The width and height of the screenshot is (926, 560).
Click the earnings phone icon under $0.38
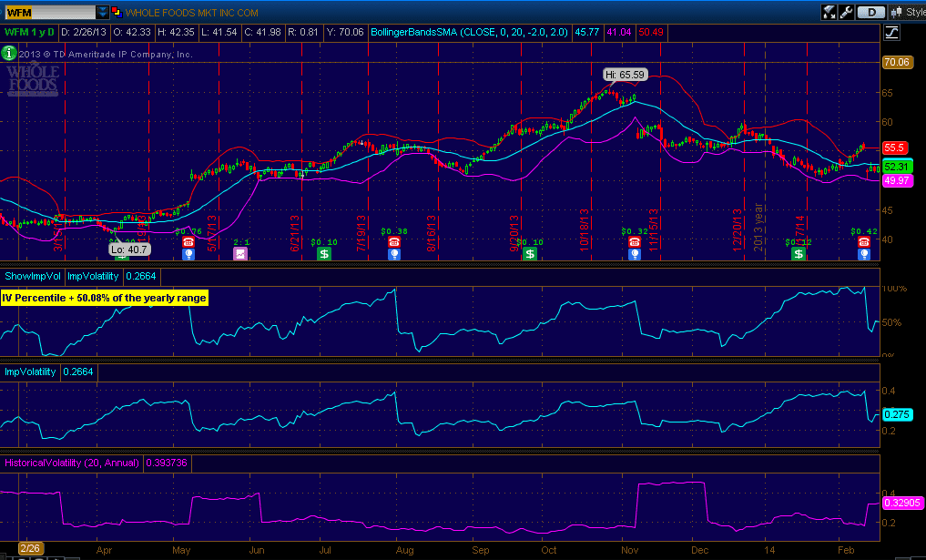394,241
